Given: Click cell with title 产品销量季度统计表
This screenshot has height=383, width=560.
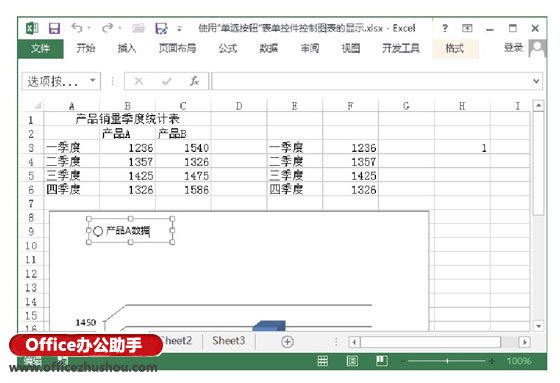Looking at the screenshot, I should [128, 119].
